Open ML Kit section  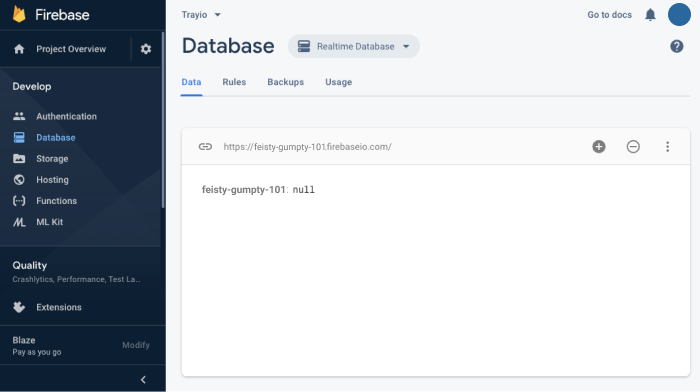click(x=50, y=222)
